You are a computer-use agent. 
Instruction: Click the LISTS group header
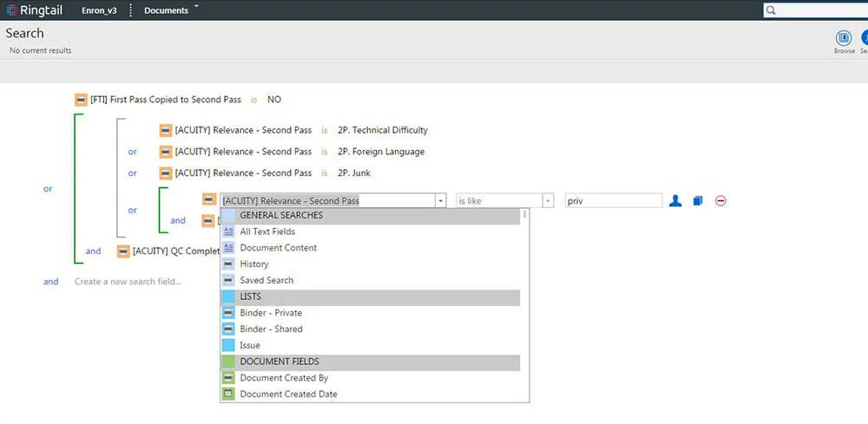371,297
